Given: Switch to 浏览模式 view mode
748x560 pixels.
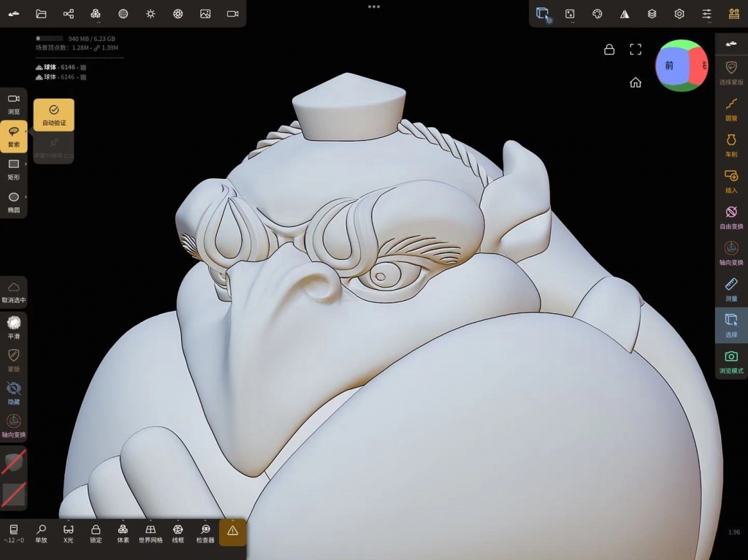Looking at the screenshot, I should (x=731, y=361).
